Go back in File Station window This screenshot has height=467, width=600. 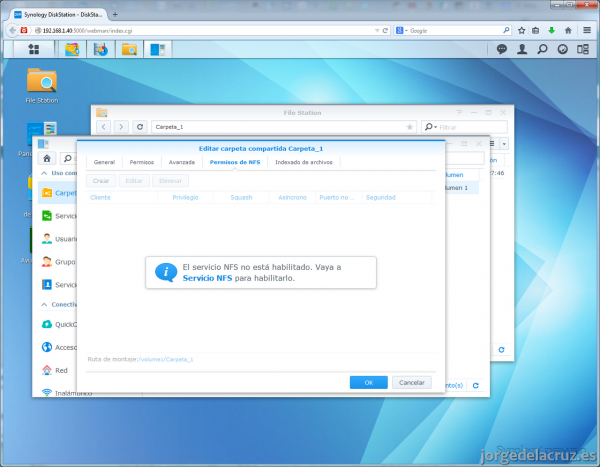103,127
